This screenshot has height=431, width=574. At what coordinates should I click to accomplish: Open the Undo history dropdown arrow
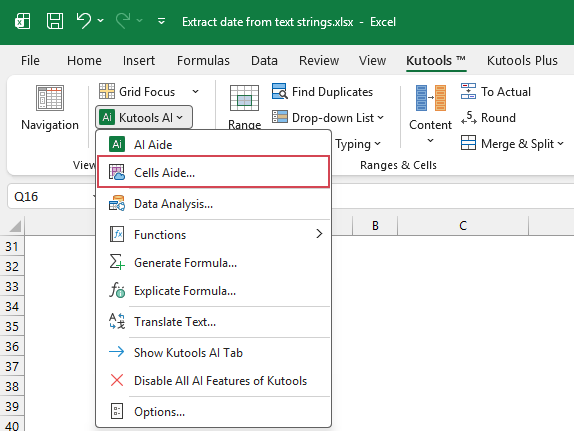(100, 21)
